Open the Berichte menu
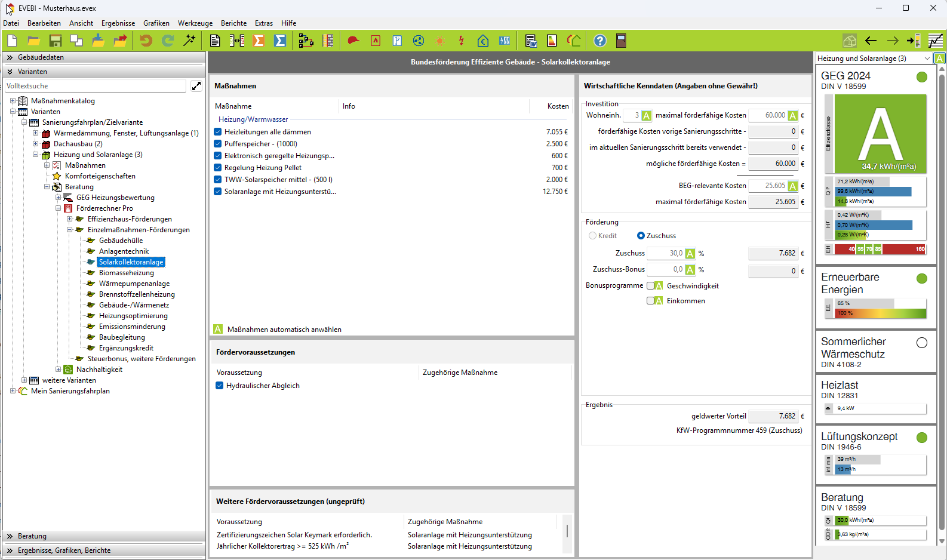This screenshot has height=560, width=947. 233,23
